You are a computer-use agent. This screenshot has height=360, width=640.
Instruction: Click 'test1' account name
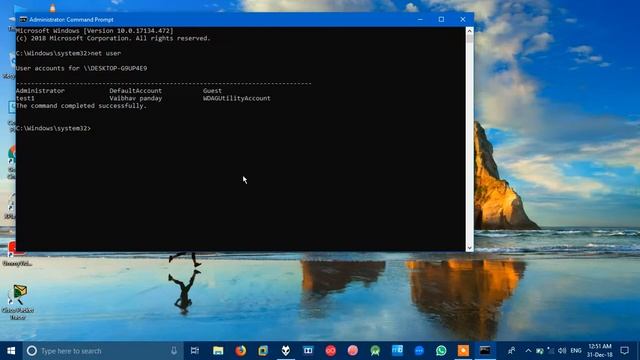tap(25, 98)
